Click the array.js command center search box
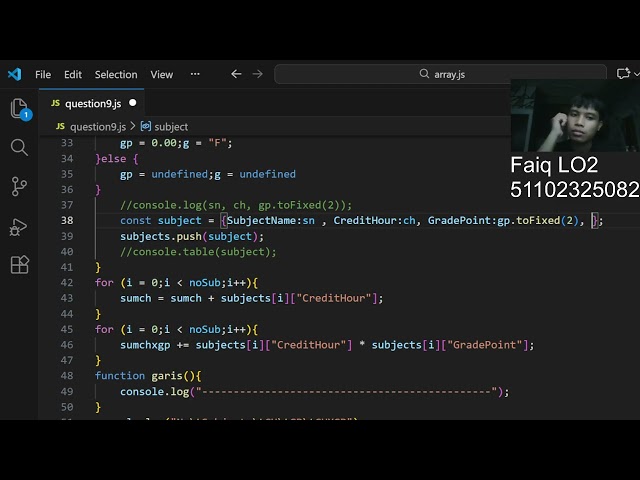 (440, 74)
